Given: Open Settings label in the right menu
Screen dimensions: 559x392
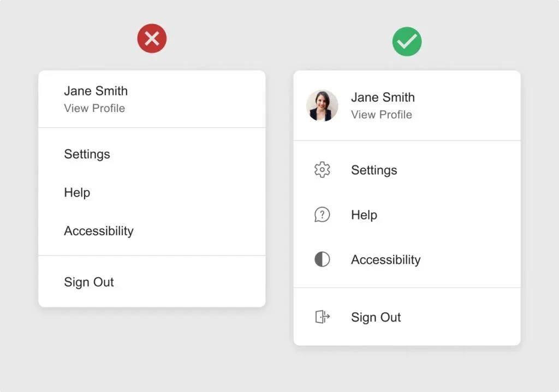Looking at the screenshot, I should (x=374, y=170).
